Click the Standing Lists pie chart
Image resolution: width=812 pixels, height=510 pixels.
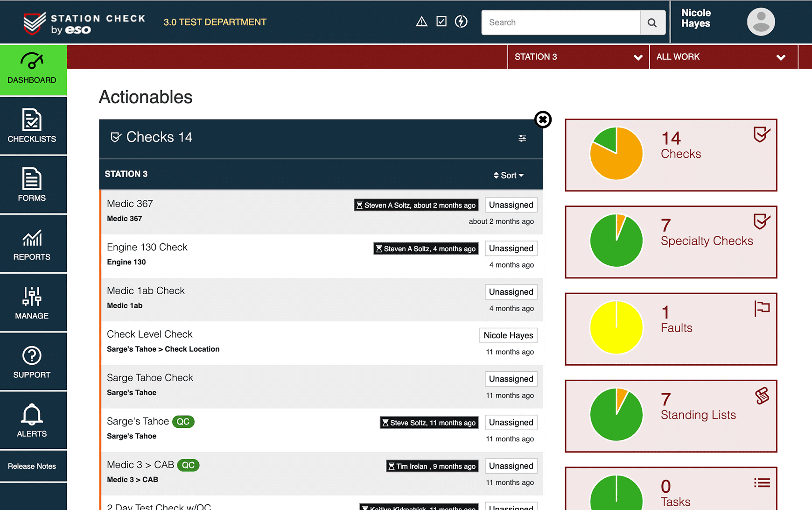pyautogui.click(x=616, y=415)
